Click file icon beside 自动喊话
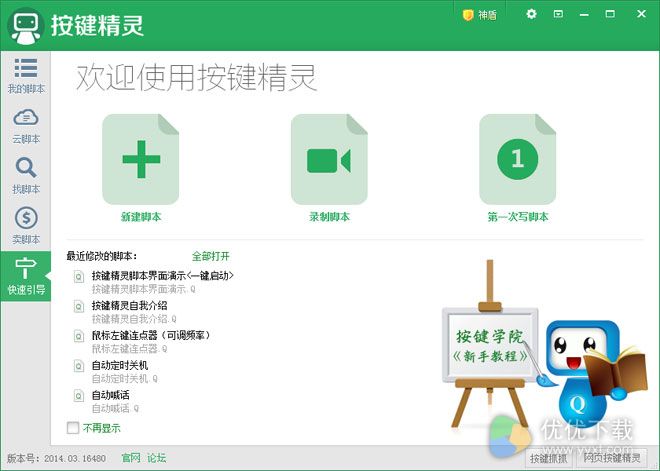Viewport: 660px width, 471px height. tap(78, 396)
